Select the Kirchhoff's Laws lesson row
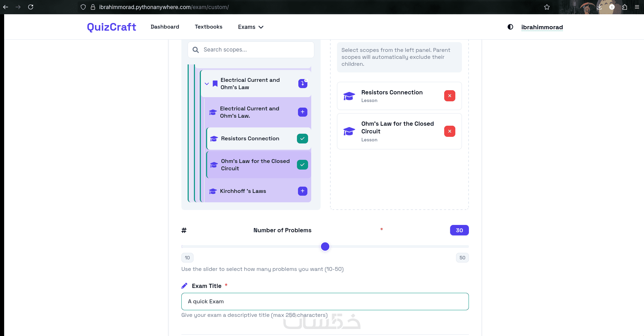Viewport: 644px width, 336px height. point(258,191)
